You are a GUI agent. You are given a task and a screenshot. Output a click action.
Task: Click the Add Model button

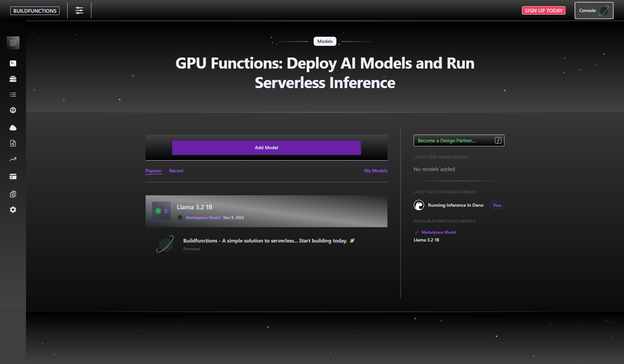point(266,148)
